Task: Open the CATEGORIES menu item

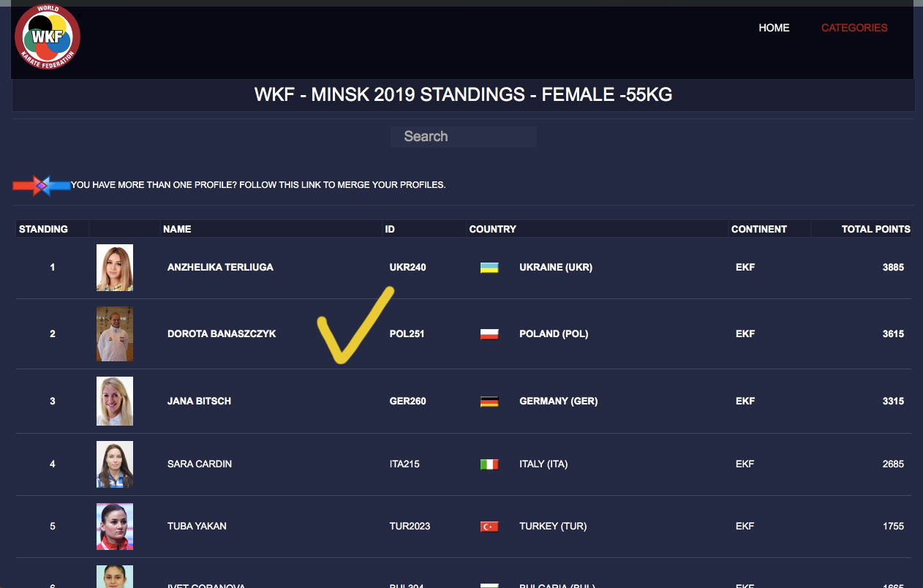Action: [x=854, y=28]
